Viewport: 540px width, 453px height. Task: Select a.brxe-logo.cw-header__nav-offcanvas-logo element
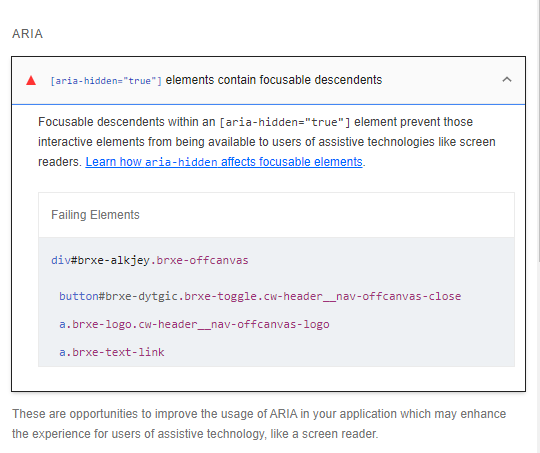tap(194, 324)
